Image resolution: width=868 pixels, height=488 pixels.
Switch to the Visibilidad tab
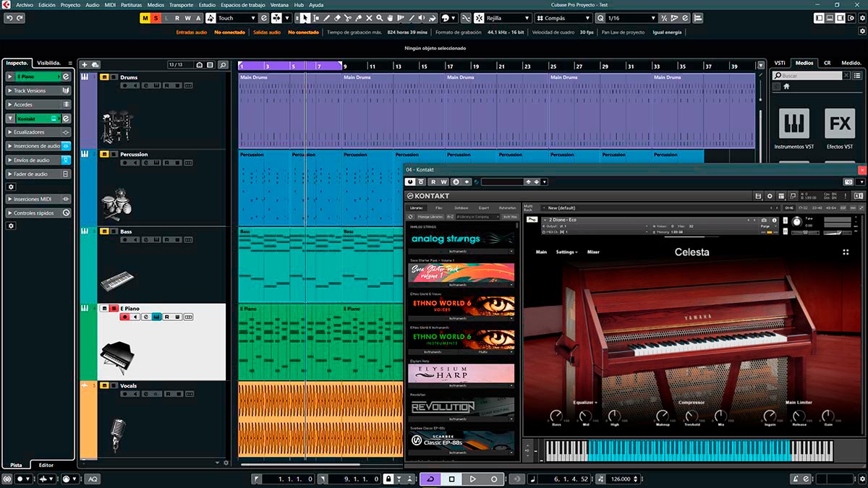coord(51,63)
